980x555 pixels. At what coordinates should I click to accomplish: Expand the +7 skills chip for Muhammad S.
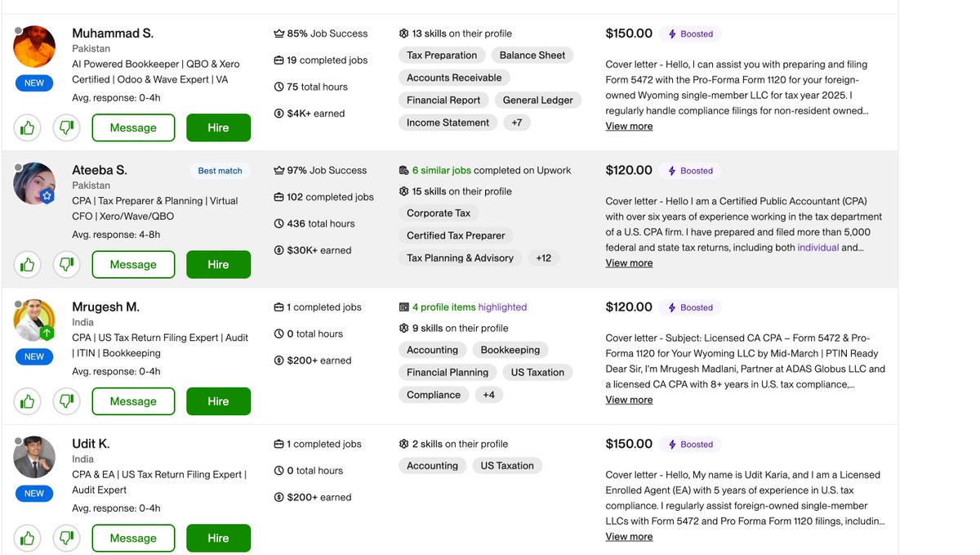pyautogui.click(x=517, y=123)
